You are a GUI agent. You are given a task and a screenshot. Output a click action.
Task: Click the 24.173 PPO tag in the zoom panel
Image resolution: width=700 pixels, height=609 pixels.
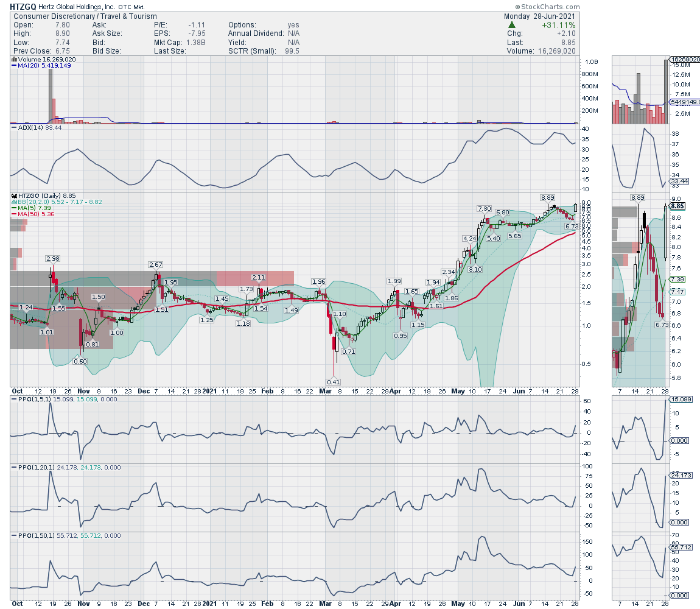point(681,475)
